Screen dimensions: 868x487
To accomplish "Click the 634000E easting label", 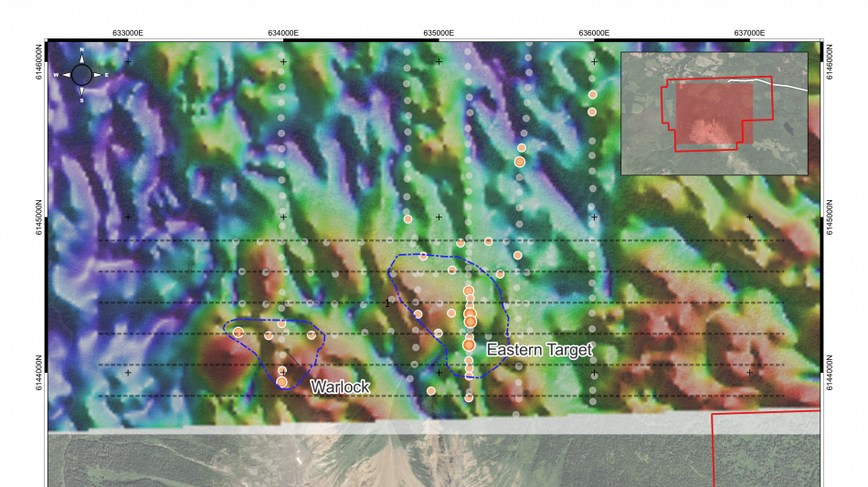I will [x=283, y=33].
